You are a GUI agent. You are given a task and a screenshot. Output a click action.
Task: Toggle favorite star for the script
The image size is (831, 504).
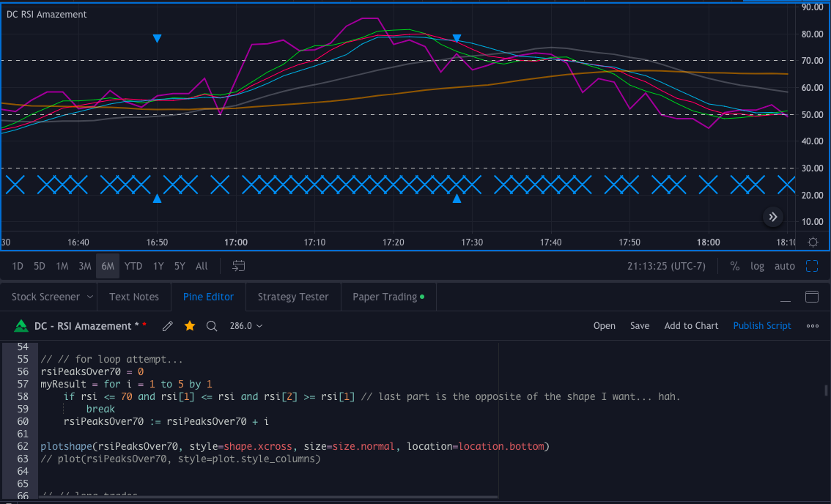[x=189, y=326]
